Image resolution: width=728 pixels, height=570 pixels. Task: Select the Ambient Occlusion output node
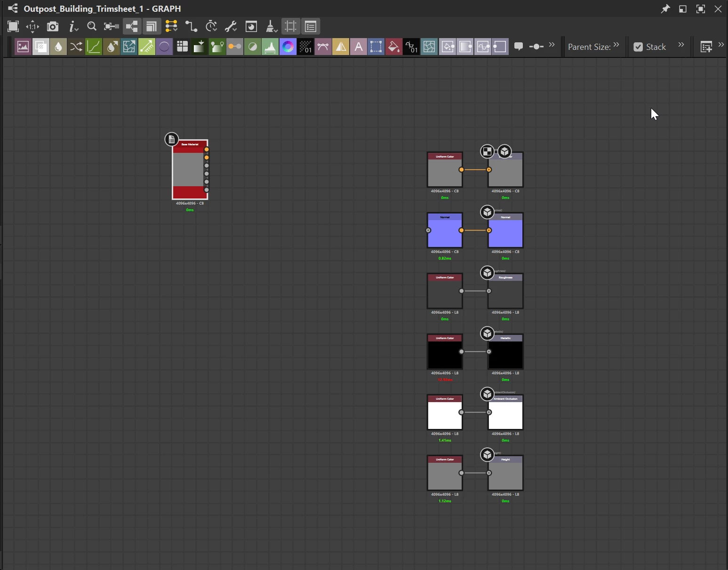505,412
